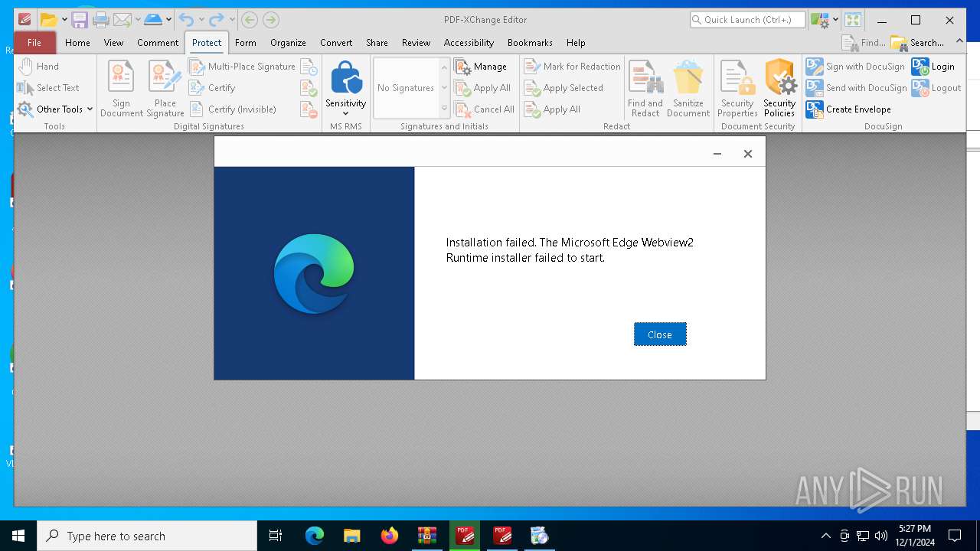Click the clear signatures icon with red minus
This screenshot has width=980, height=551.
309,109
